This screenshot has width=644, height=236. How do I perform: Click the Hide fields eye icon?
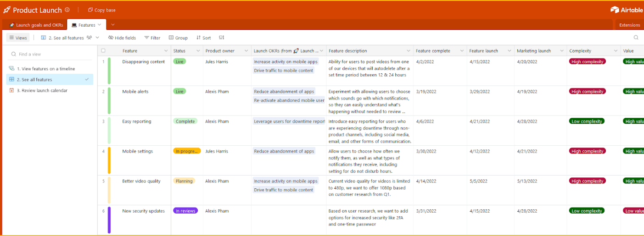[111, 38]
